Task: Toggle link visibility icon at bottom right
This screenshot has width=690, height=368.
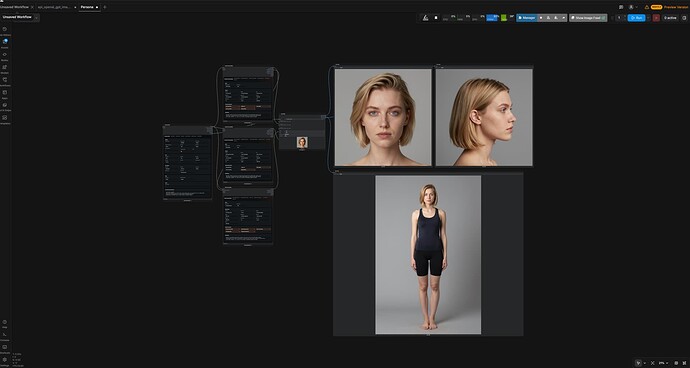Action: (x=684, y=363)
